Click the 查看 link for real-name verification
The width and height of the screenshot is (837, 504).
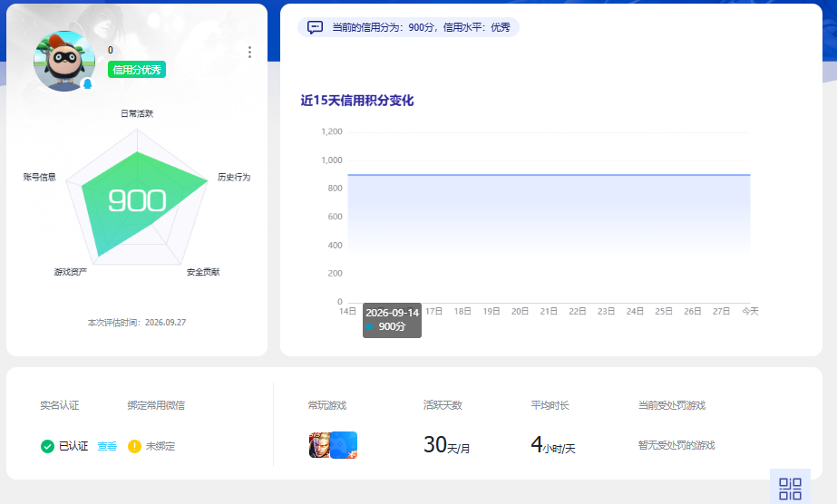[107, 446]
